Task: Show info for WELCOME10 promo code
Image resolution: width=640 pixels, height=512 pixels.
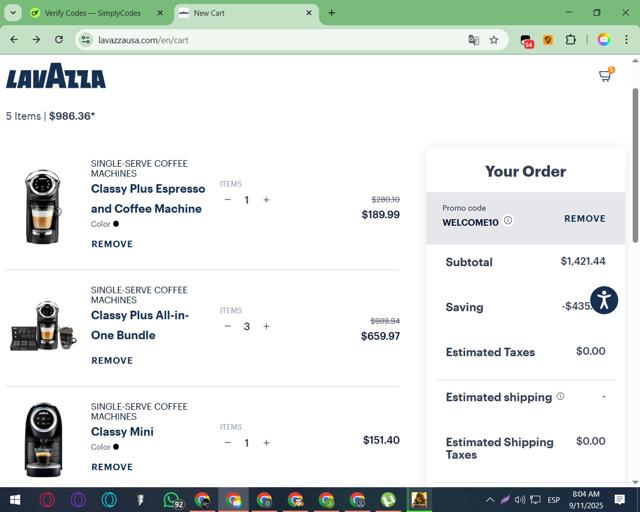Action: [508, 220]
